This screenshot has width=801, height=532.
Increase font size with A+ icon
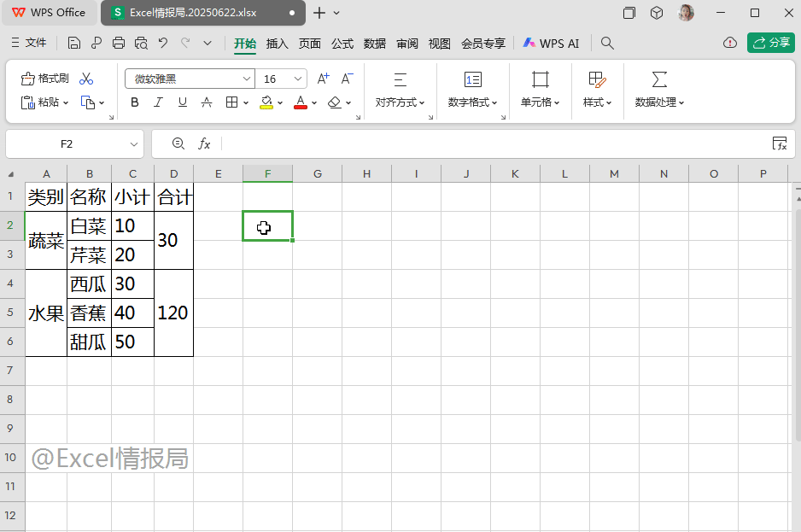coord(323,79)
